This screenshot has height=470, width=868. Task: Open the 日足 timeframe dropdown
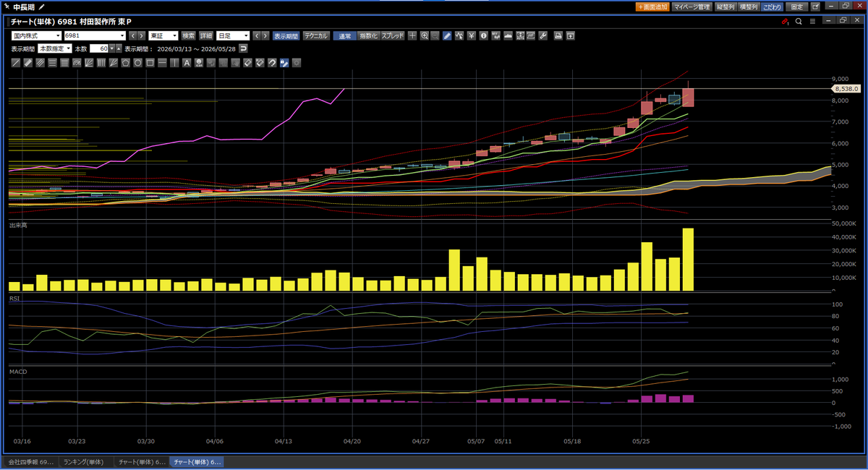pos(234,35)
